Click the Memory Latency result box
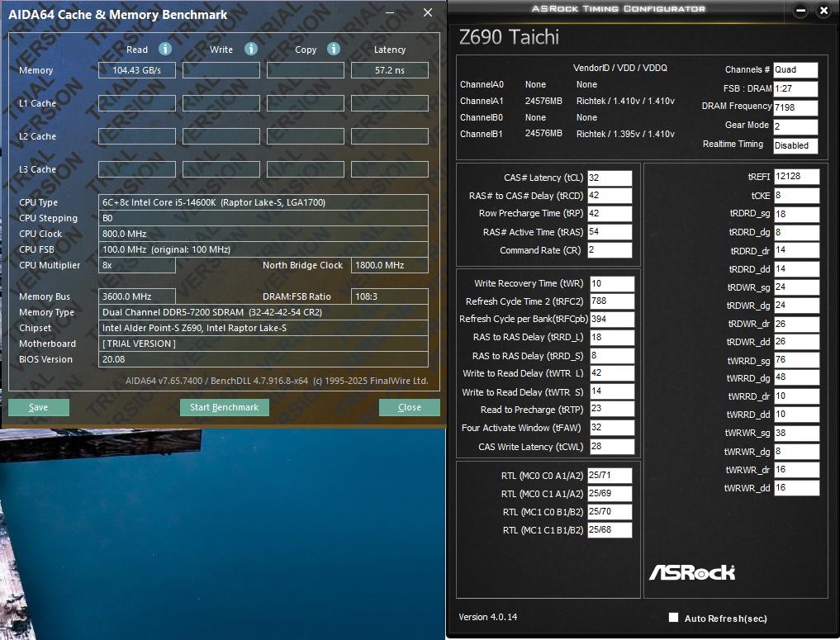840x640 pixels. tap(390, 71)
